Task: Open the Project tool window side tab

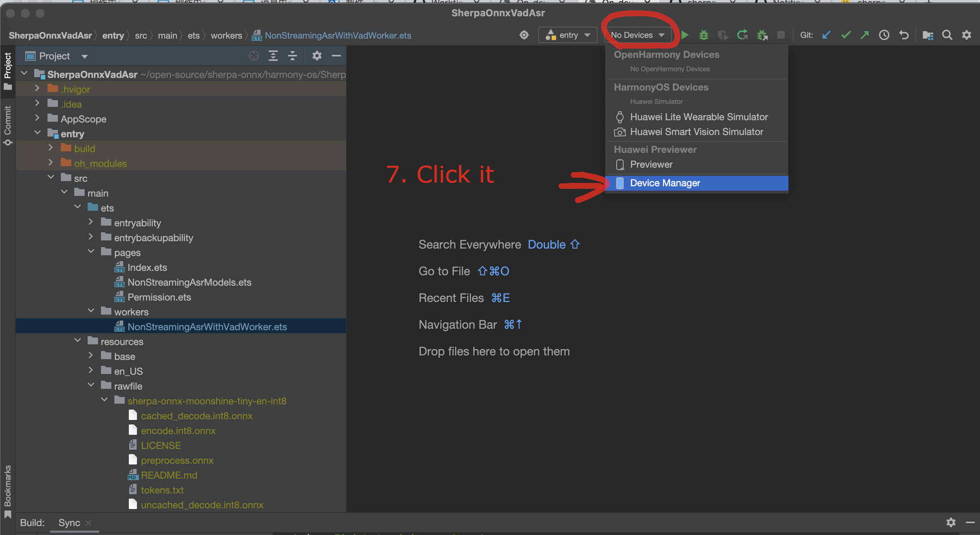Action: (7, 71)
